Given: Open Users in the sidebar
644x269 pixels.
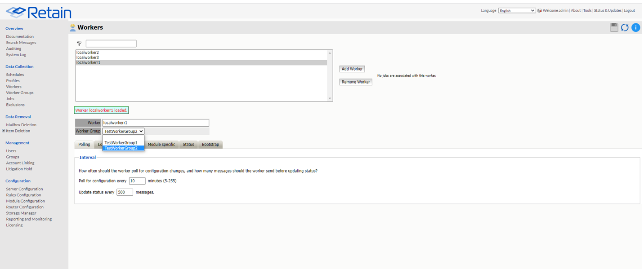Looking at the screenshot, I should coord(11,151).
